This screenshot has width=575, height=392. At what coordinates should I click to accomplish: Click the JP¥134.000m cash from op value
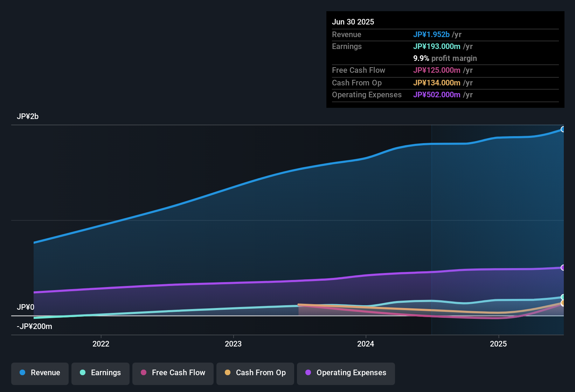[x=437, y=83]
